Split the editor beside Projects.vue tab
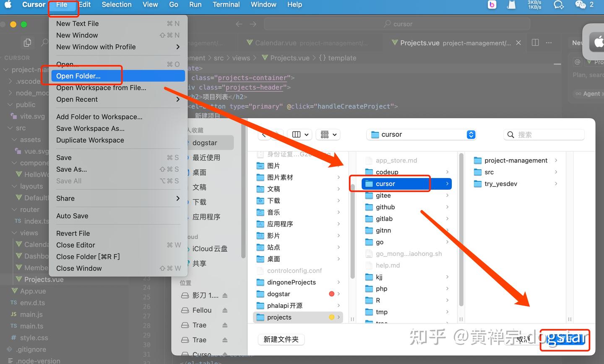The width and height of the screenshot is (604, 364). (534, 42)
